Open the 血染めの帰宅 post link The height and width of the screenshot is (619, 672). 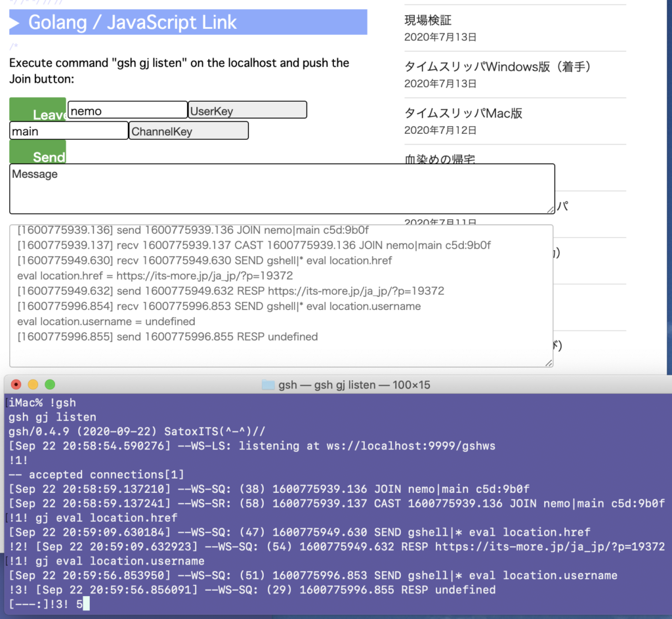[440, 159]
